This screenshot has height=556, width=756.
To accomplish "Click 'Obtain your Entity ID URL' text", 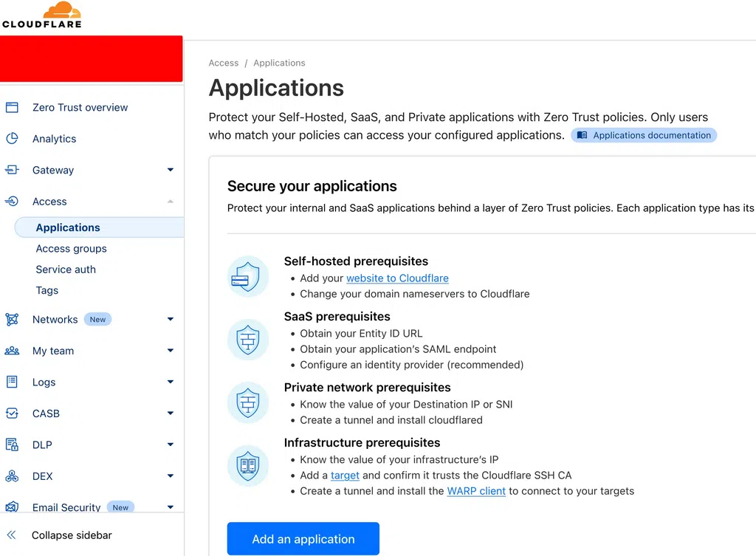I will (x=361, y=334).
